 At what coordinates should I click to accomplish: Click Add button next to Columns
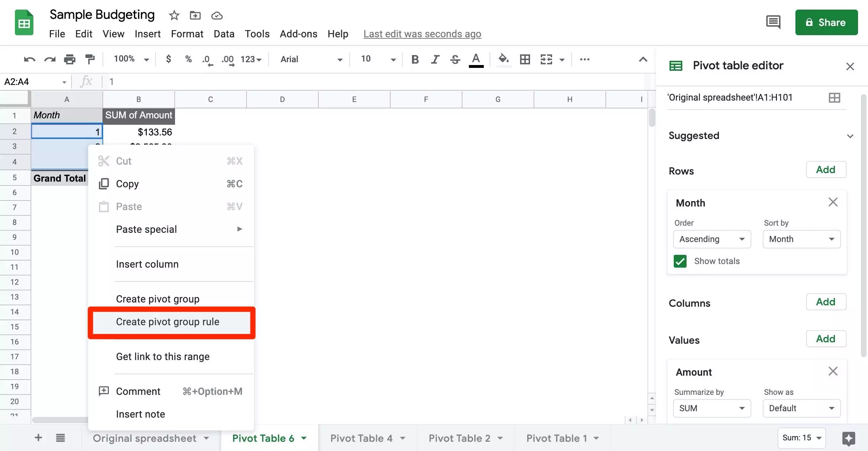click(826, 302)
